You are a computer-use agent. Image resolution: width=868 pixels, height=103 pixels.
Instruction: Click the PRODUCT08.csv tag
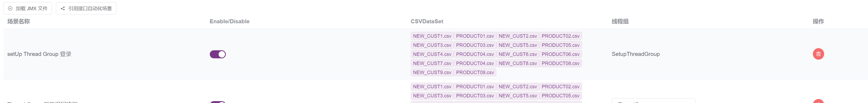[560, 63]
